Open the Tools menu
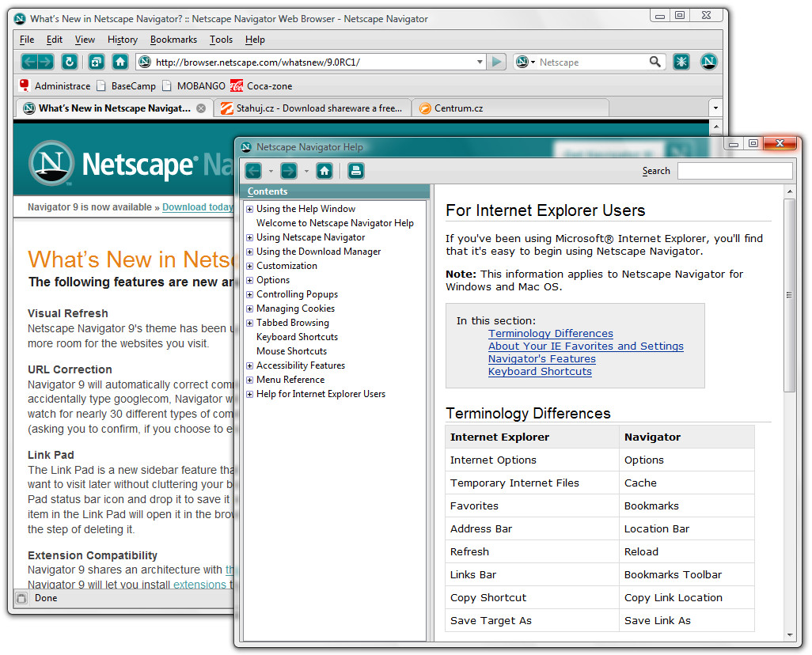The height and width of the screenshot is (655, 812). pos(221,40)
